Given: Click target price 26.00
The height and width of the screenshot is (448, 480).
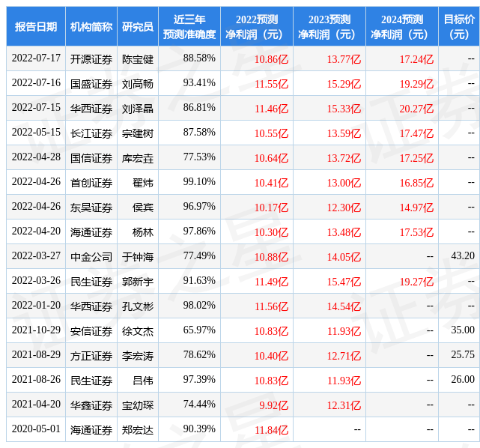Looking at the screenshot, I should pyautogui.click(x=463, y=380).
